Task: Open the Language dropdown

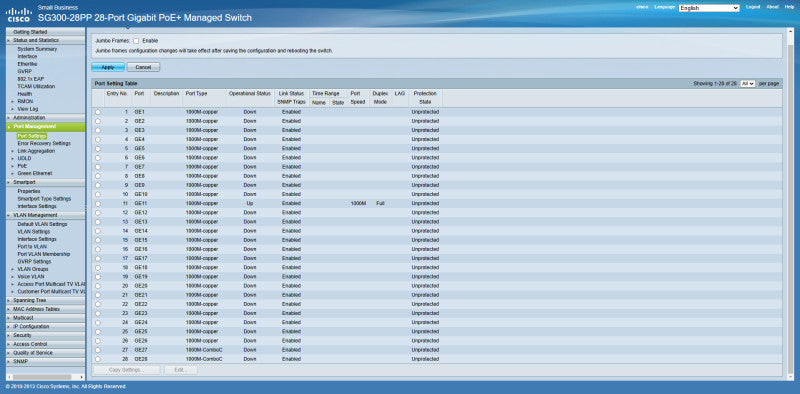Action: click(x=709, y=8)
